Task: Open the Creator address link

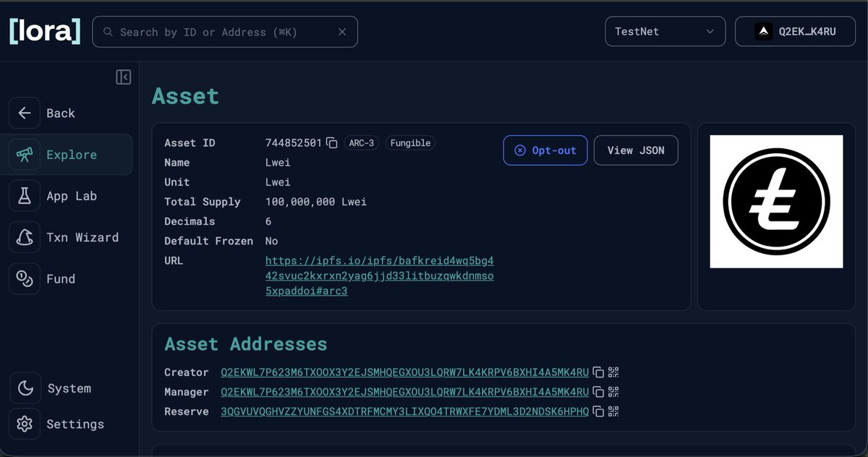Action: pos(405,372)
